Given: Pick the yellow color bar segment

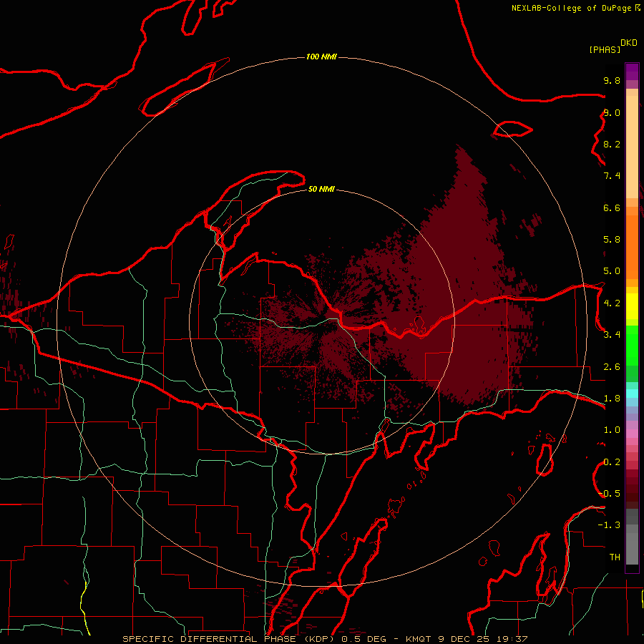Looking at the screenshot, I should click(632, 306).
